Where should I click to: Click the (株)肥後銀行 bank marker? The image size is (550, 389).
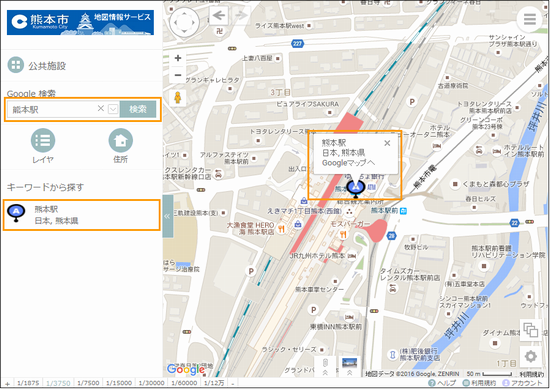393,355
